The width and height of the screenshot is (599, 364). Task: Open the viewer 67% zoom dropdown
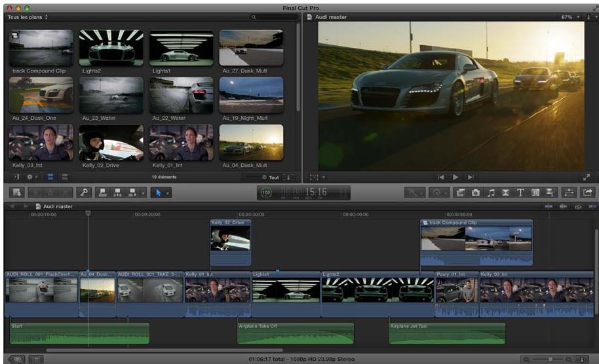point(570,17)
